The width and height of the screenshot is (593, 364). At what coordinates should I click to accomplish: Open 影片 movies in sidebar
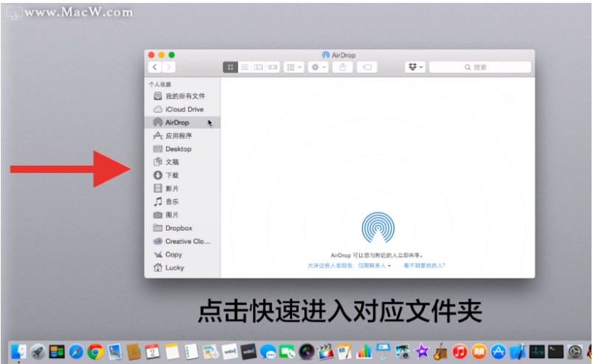click(182, 189)
